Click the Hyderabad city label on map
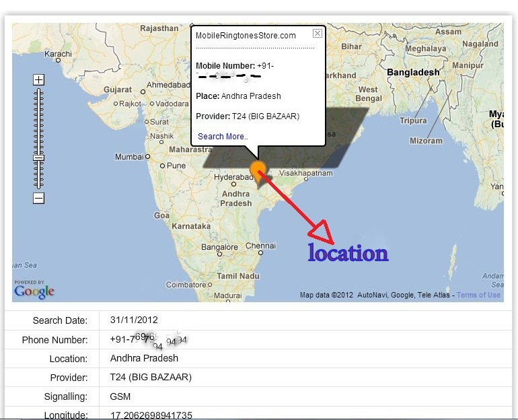Image resolution: width=518 pixels, height=420 pixels. pyautogui.click(x=233, y=177)
